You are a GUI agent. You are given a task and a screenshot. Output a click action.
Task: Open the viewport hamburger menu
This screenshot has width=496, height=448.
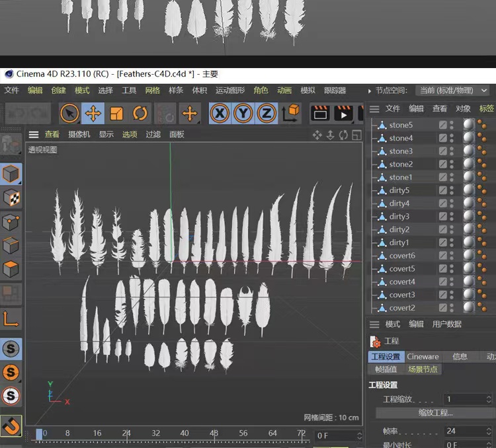(x=34, y=135)
